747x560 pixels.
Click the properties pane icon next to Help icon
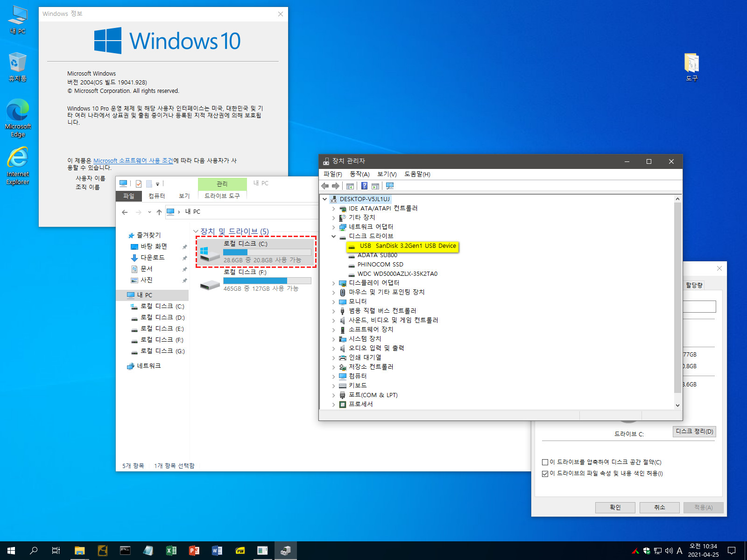point(375,186)
